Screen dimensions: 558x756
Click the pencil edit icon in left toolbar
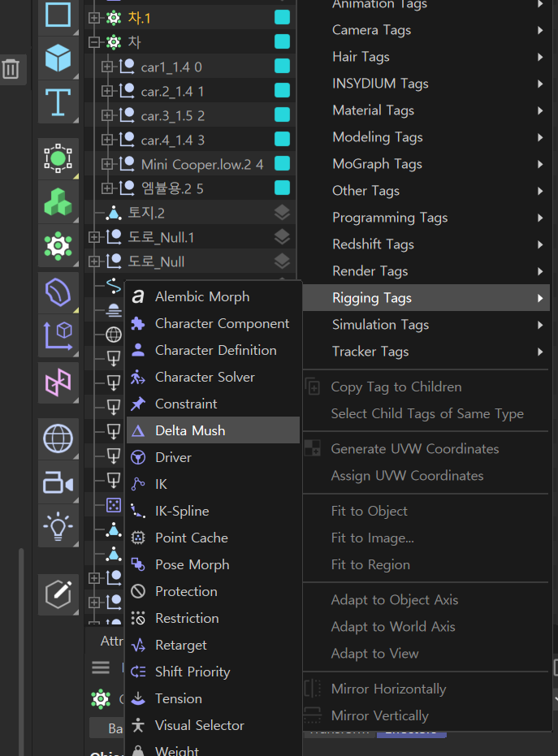tap(58, 594)
